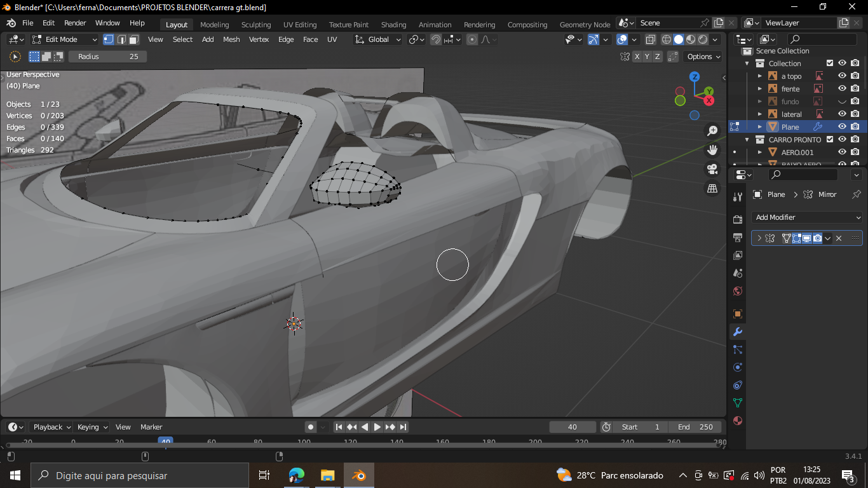The image size is (868, 488).
Task: Click the pan view hand gizmo
Action: 712,150
